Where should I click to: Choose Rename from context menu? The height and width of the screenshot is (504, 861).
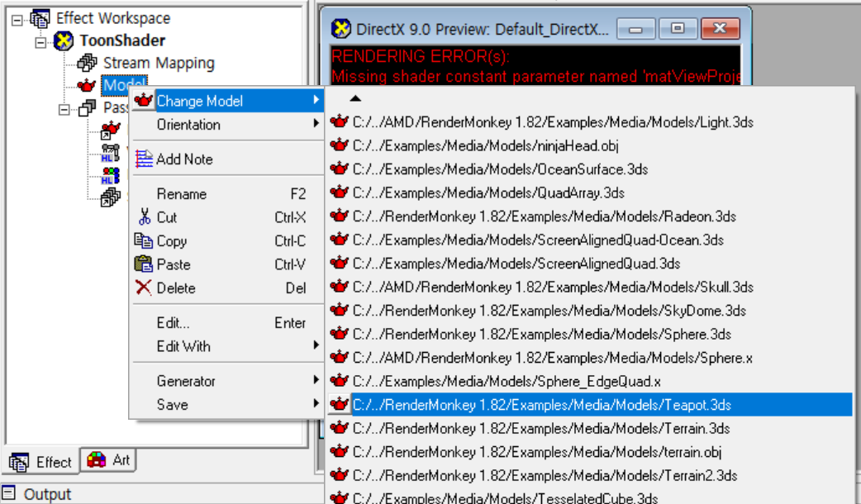coord(226,194)
